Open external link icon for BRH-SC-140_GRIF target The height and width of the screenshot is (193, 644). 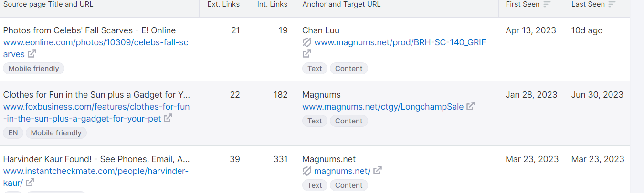click(x=307, y=54)
